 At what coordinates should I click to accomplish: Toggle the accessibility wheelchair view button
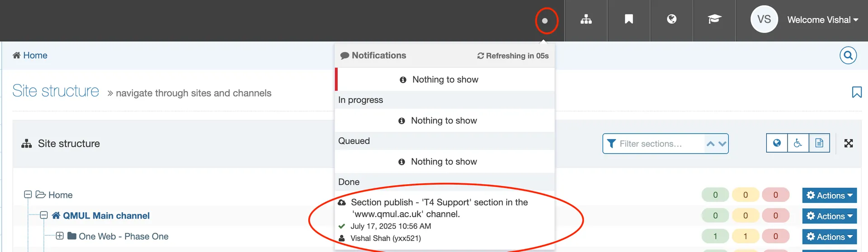[x=798, y=143]
